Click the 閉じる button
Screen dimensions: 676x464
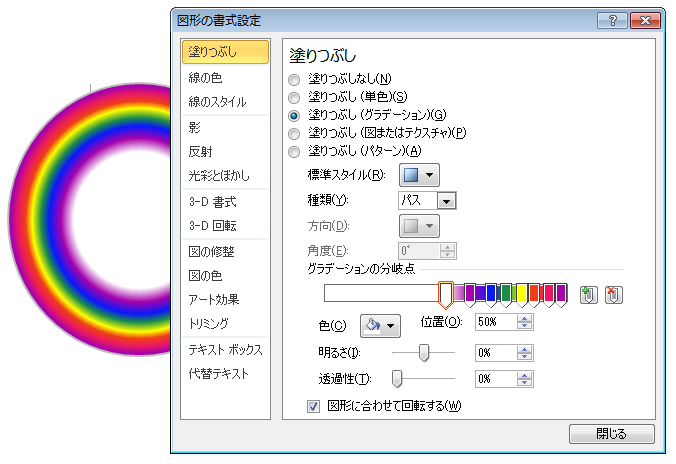point(612,434)
